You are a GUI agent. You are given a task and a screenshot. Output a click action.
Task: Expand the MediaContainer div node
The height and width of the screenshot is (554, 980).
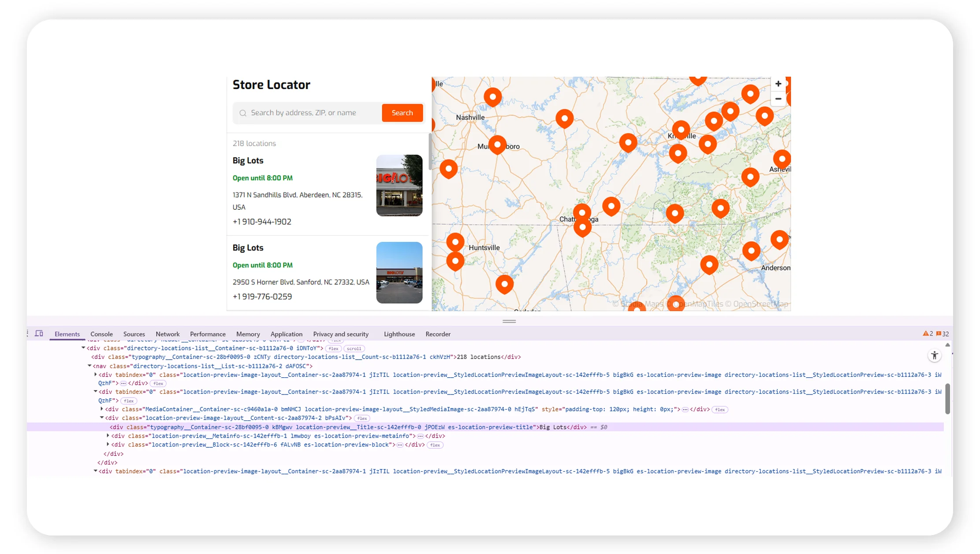click(x=102, y=409)
